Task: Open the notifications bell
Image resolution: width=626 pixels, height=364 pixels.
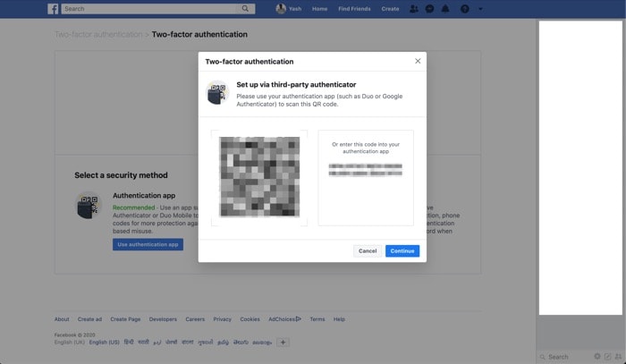Action: coord(445,9)
